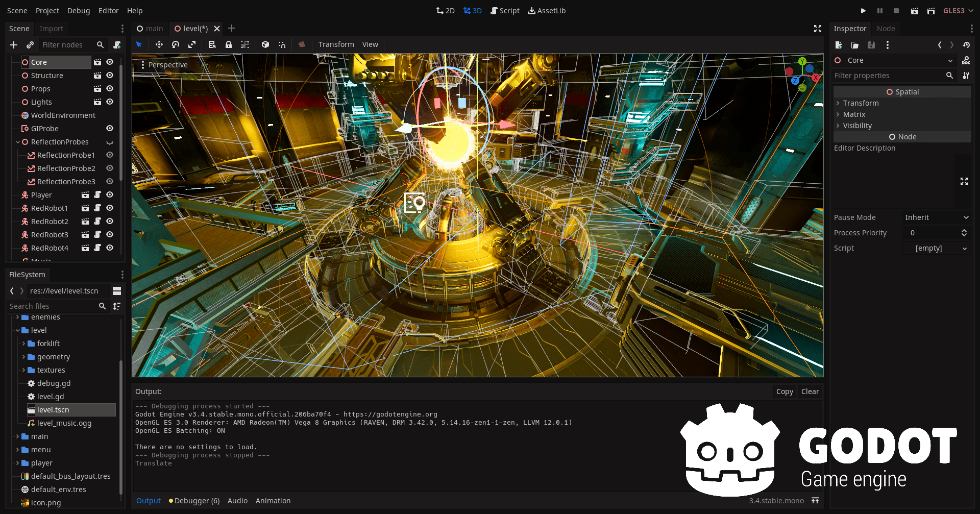Expand the Transform section in the Inspector
980x514 pixels.
pos(861,103)
